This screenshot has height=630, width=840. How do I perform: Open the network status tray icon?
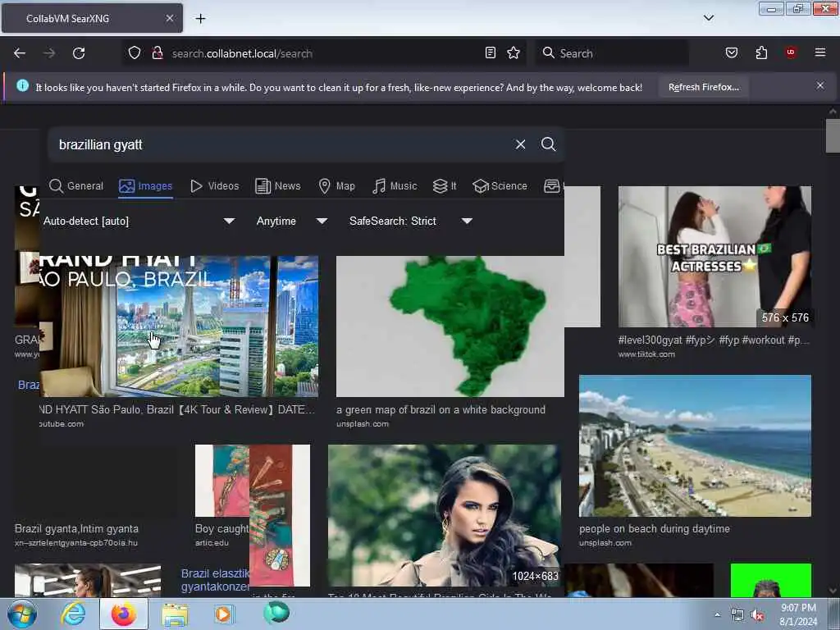pos(737,615)
